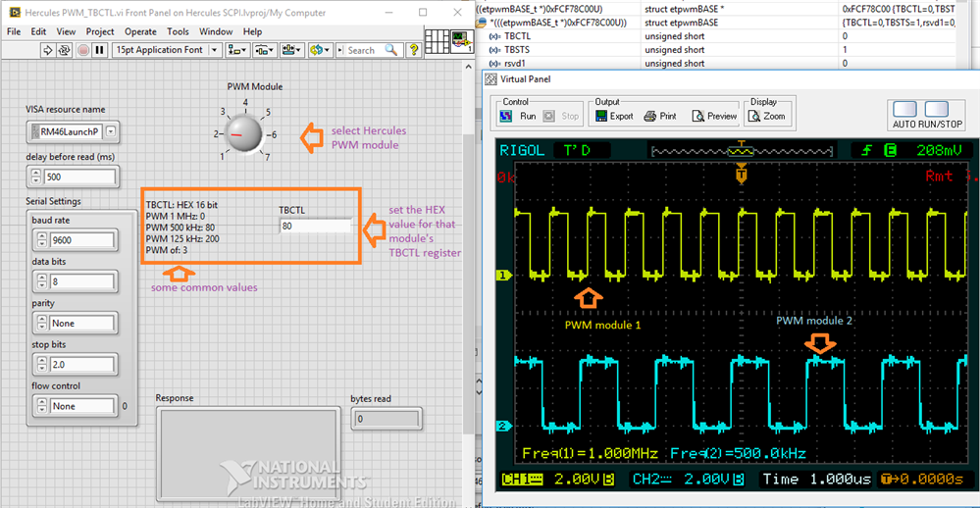Viewport: 980px width, 508px height.
Task: Click the Zoom icon in Display group
Action: click(765, 116)
